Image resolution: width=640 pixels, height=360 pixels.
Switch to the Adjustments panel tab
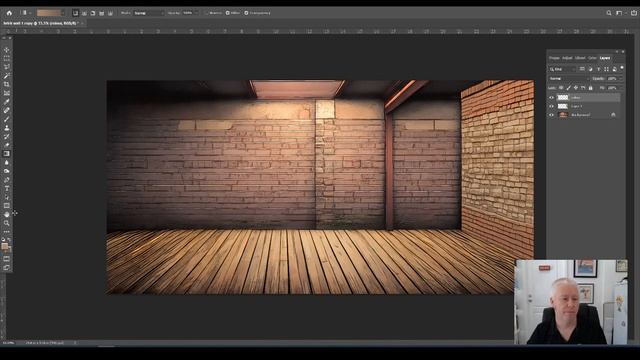(x=567, y=58)
